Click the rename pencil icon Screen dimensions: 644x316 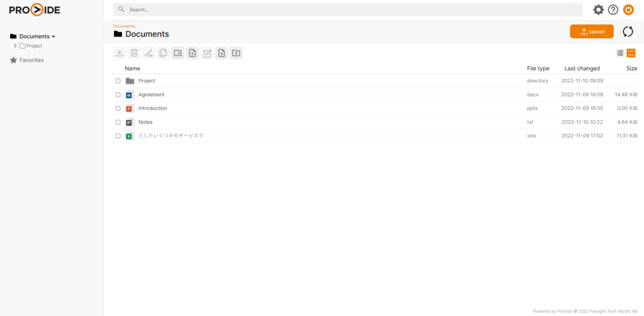[x=148, y=53]
